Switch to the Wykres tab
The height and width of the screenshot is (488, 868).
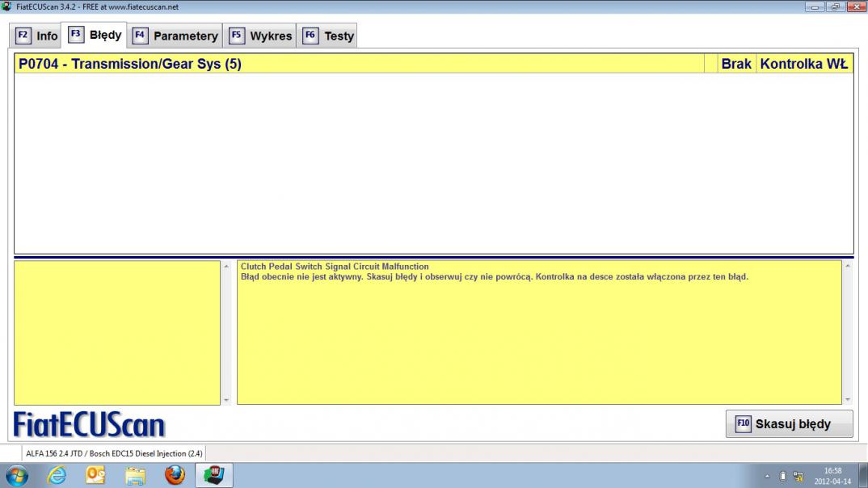click(259, 36)
